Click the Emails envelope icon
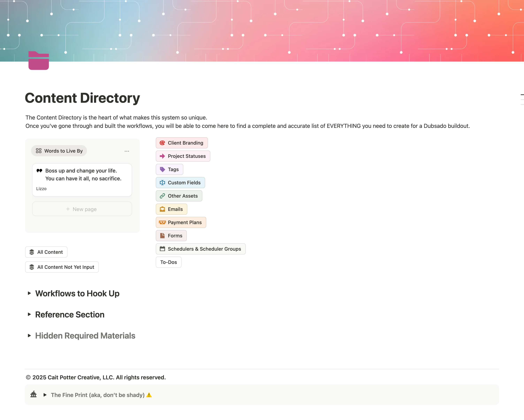 click(x=162, y=209)
